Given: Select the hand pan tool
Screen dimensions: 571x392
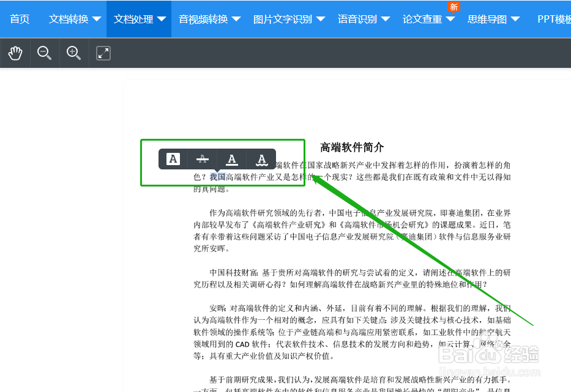Looking at the screenshot, I should pyautogui.click(x=15, y=53).
